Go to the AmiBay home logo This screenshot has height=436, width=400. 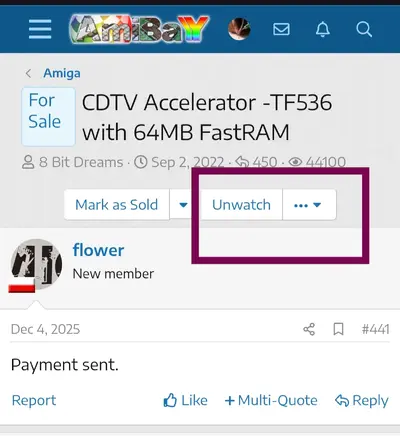click(x=139, y=29)
